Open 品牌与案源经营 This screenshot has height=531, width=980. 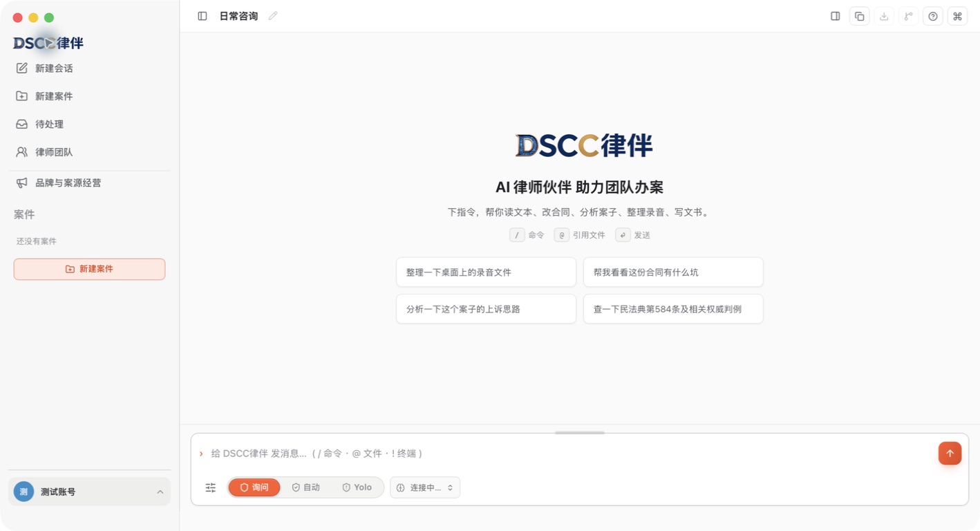(89, 183)
